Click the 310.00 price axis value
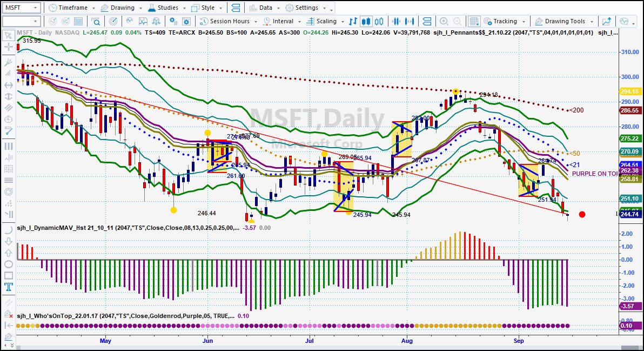 630,52
